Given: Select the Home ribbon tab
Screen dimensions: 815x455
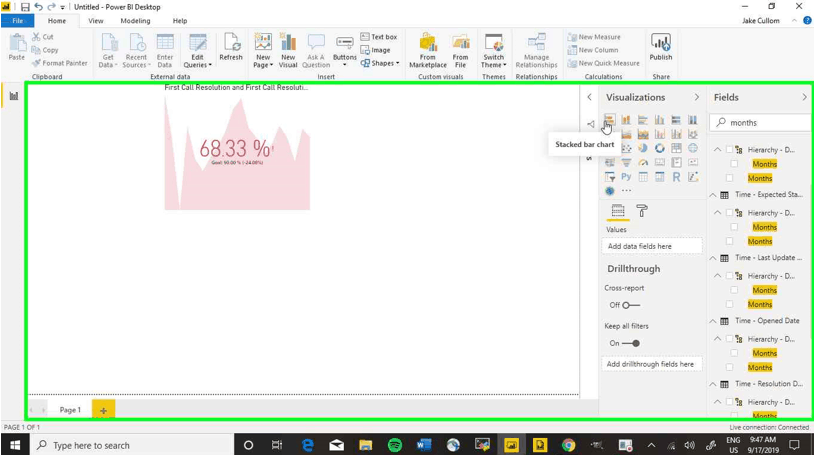Looking at the screenshot, I should click(x=57, y=21).
